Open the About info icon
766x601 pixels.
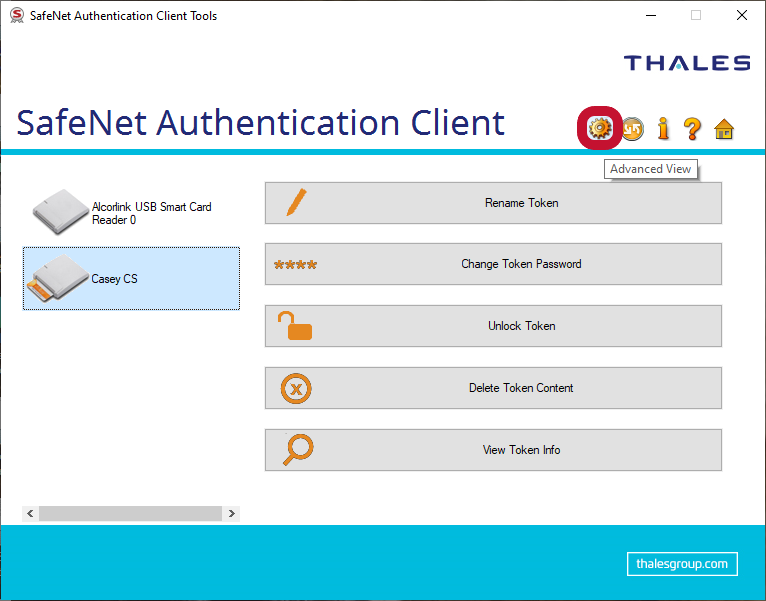[x=663, y=129]
